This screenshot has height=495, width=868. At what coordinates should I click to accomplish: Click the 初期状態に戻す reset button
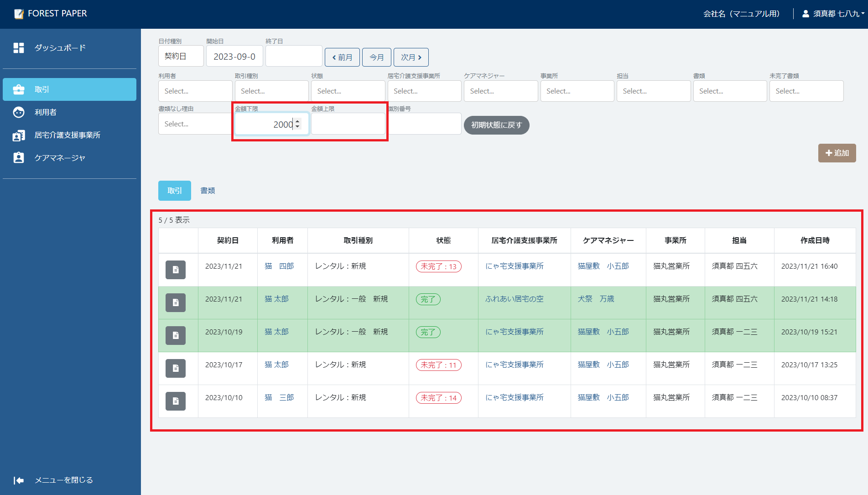point(496,125)
